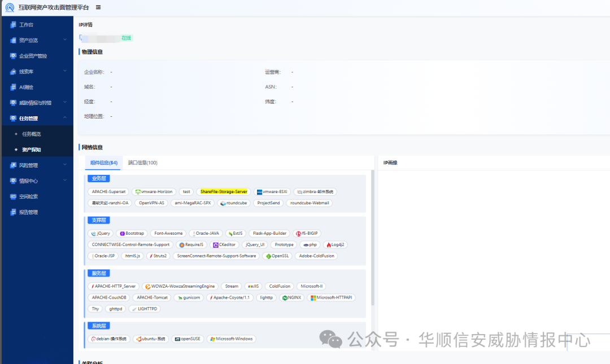Viewport: 610px width, 364px height.
Task: Click the roundcube tag icon
Action: pos(223,203)
